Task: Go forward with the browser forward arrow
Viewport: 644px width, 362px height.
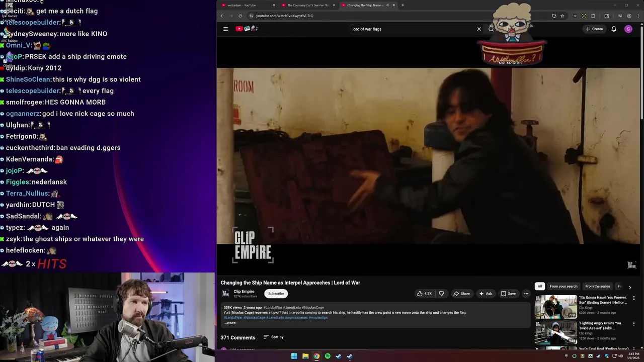Action: coord(231,16)
